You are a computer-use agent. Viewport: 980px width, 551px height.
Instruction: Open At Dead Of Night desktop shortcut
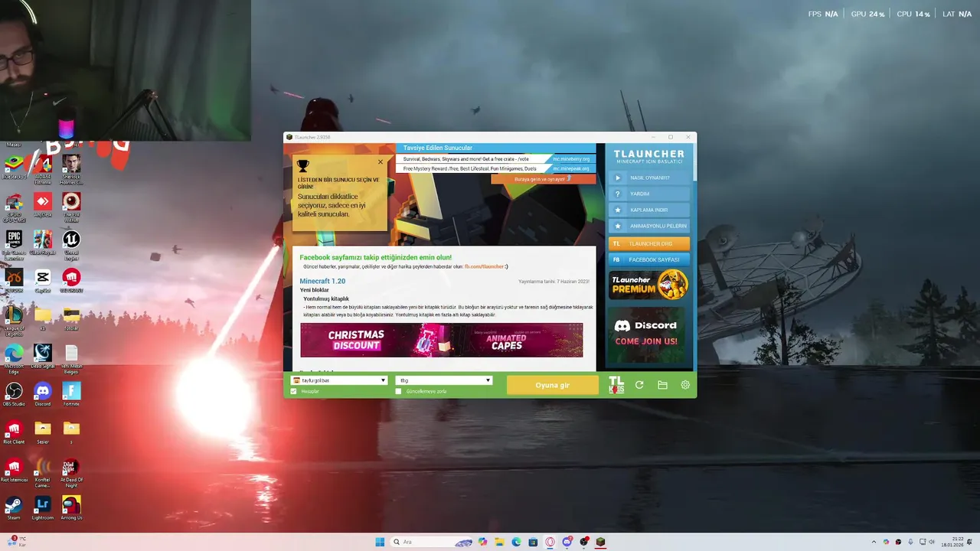[71, 472]
